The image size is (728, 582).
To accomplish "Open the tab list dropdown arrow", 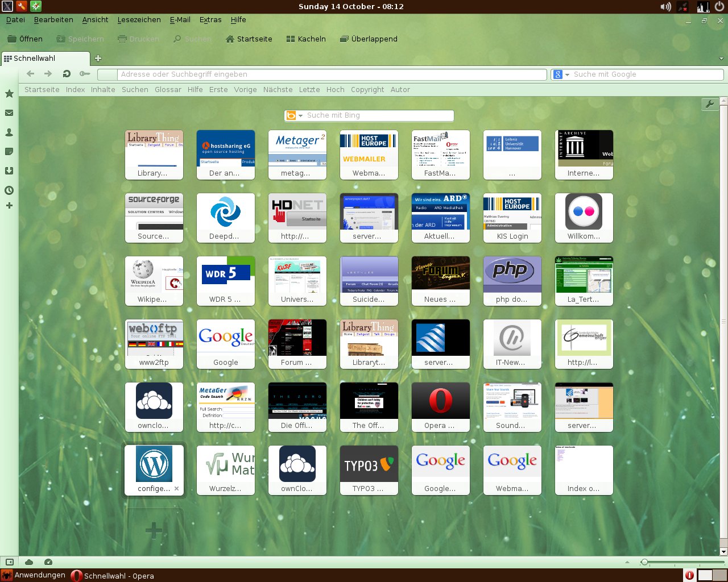I will click(721, 59).
